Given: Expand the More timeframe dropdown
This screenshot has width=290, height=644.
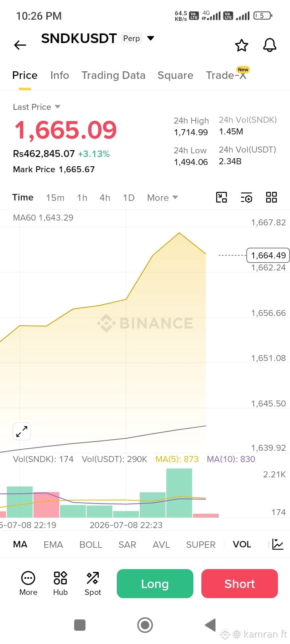Looking at the screenshot, I should (162, 198).
